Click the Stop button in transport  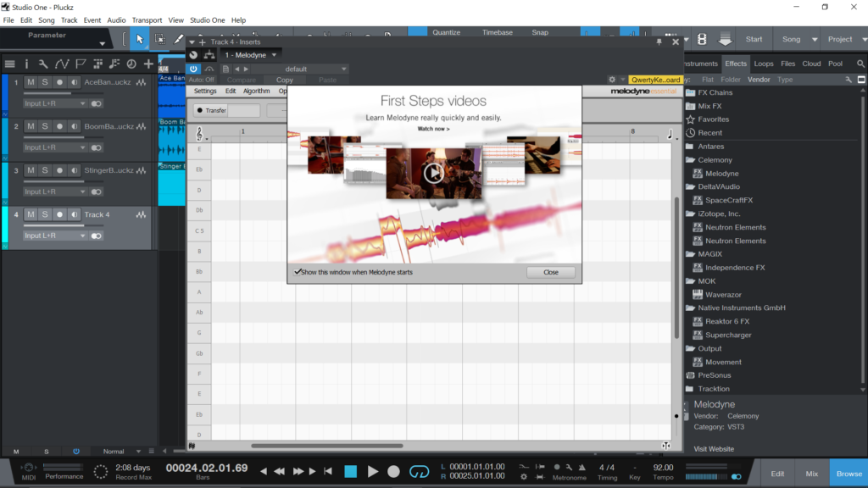tap(350, 471)
